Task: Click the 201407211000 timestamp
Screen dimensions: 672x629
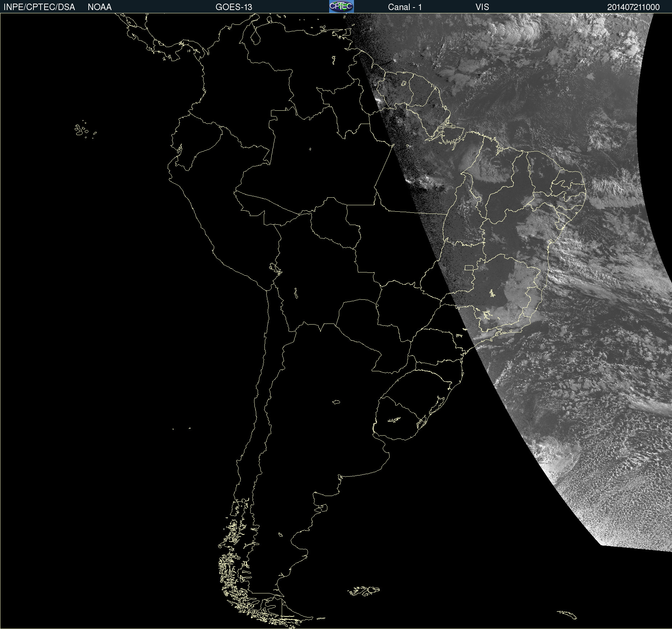Action: click(x=634, y=7)
